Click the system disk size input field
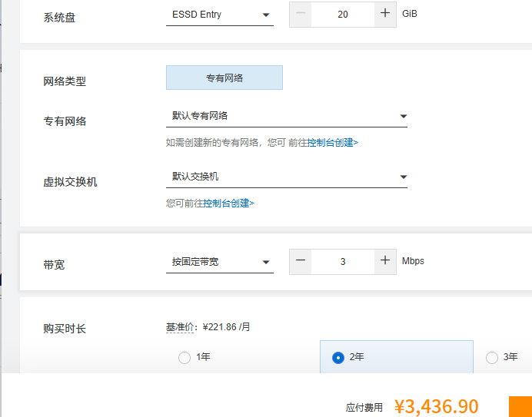The image size is (532, 417). point(343,15)
